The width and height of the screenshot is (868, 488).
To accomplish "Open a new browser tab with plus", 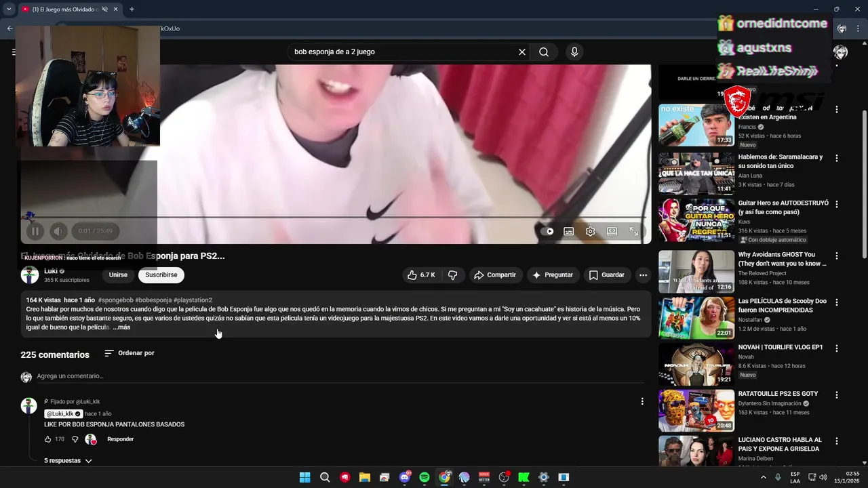I will pyautogui.click(x=132, y=9).
